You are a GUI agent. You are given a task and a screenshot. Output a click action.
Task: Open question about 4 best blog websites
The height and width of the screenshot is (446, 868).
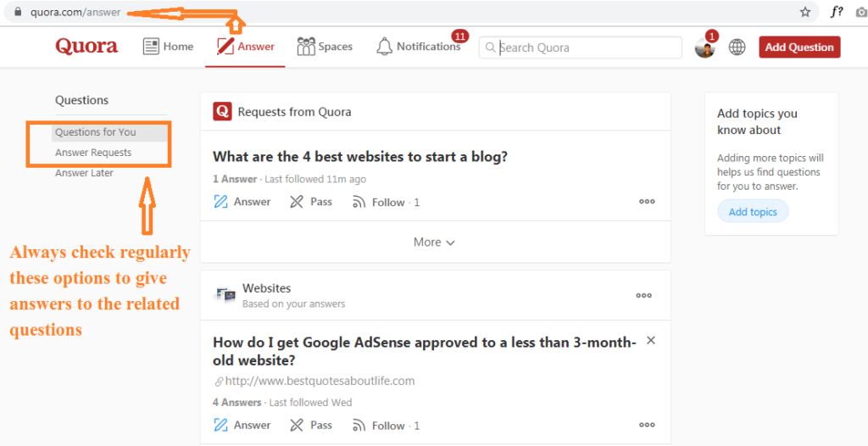point(359,157)
